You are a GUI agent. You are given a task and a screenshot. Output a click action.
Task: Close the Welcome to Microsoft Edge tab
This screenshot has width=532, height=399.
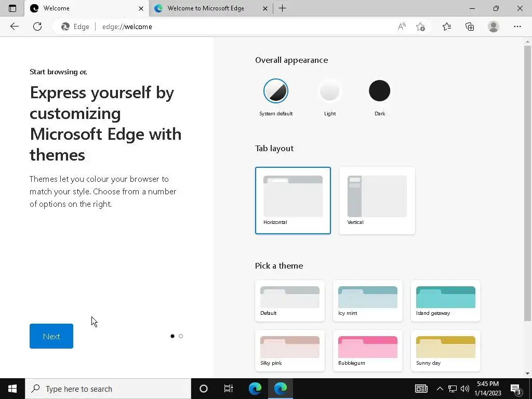pos(265,8)
